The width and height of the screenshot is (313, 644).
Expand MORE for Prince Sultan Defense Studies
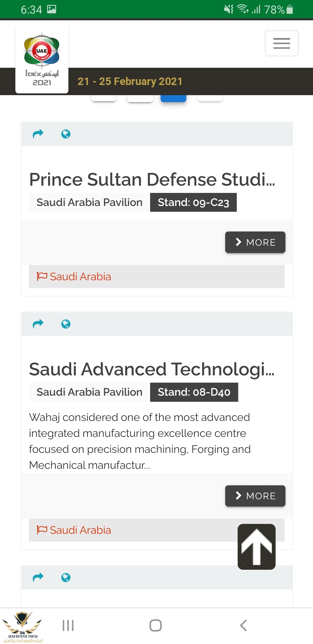[255, 242]
